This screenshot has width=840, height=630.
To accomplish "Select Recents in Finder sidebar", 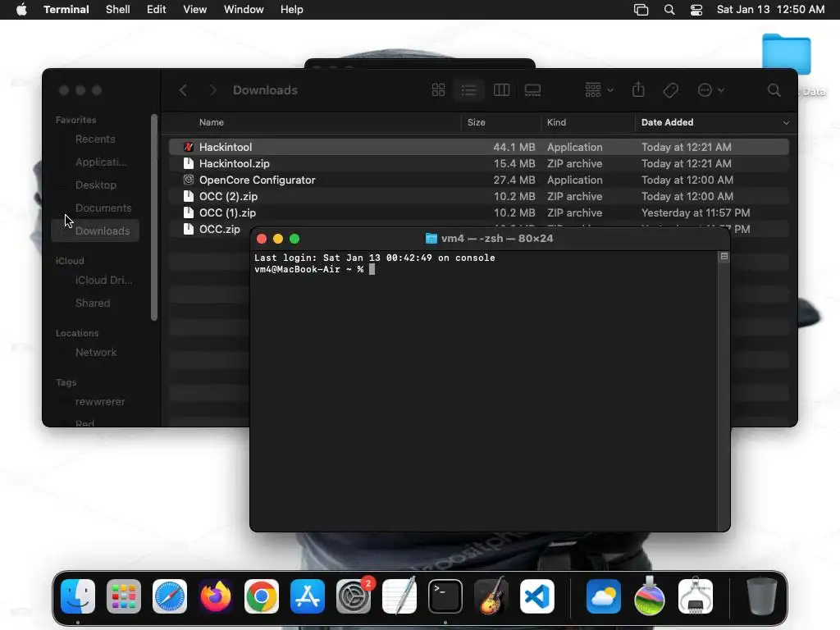I will pos(95,139).
